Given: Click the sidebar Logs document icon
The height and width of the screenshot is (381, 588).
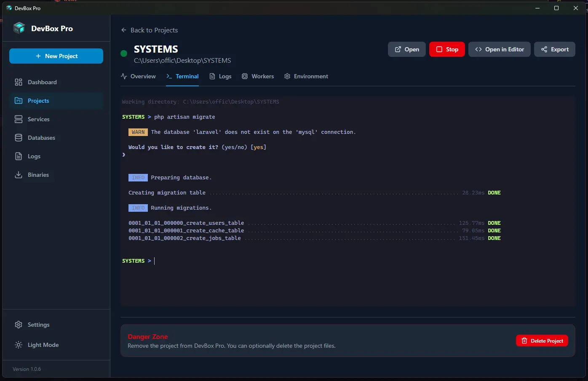Looking at the screenshot, I should point(19,156).
